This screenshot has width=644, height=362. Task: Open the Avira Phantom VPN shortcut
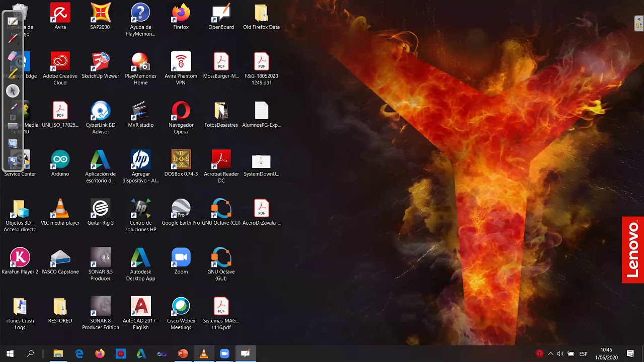(x=181, y=69)
